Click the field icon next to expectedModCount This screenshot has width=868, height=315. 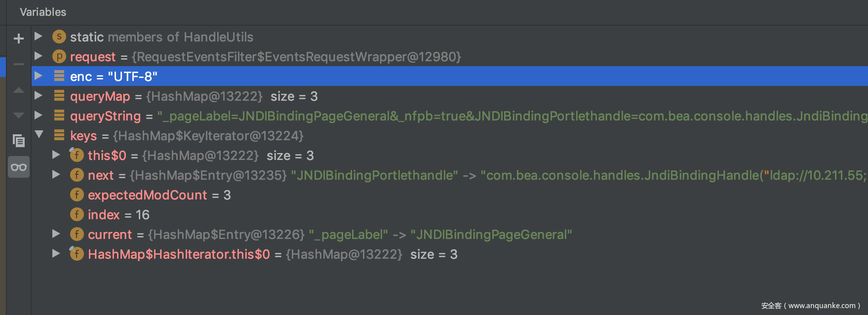pos(77,195)
